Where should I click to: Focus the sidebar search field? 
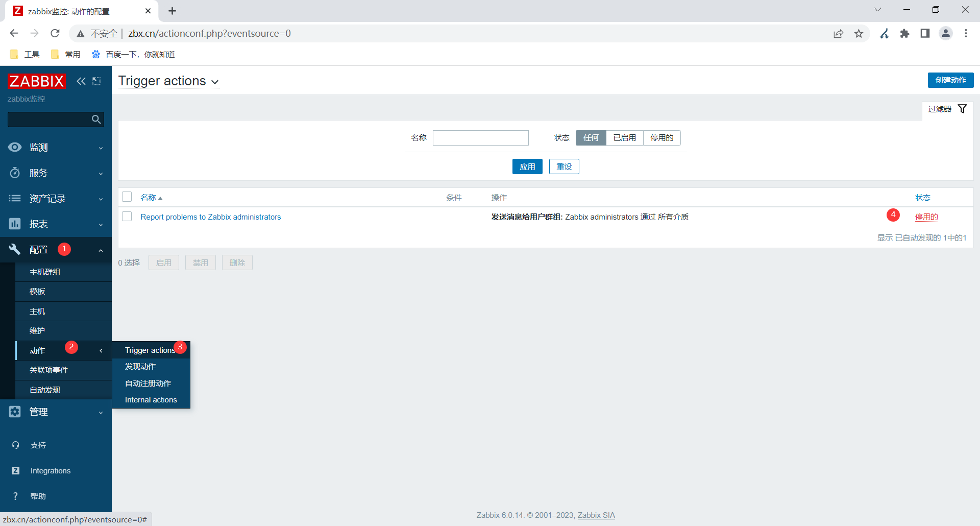pyautogui.click(x=49, y=119)
